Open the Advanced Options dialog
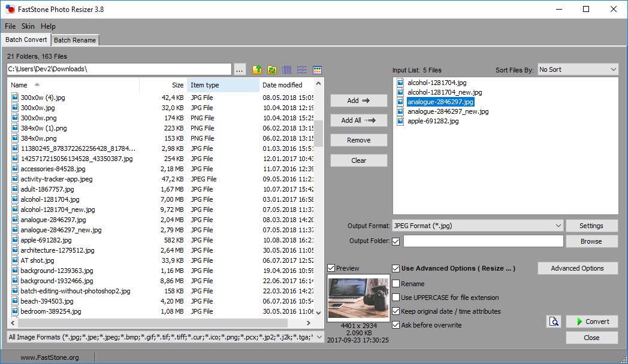Image resolution: width=628 pixels, height=364 pixels. click(578, 268)
